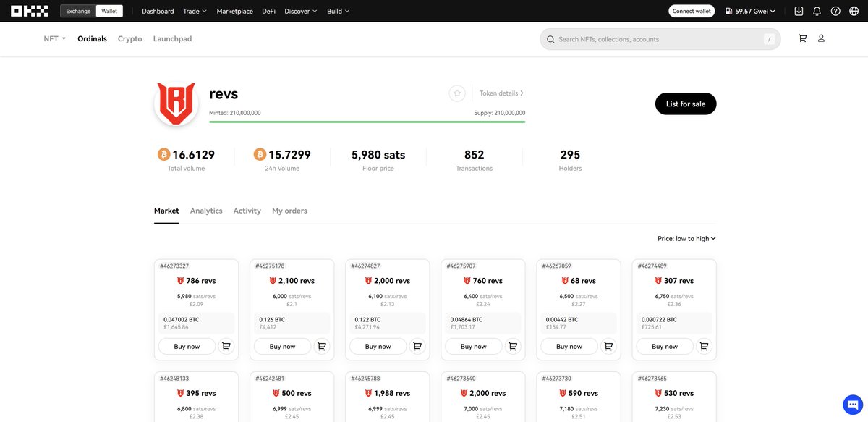
Task: Open the download app icon in header
Action: [799, 11]
